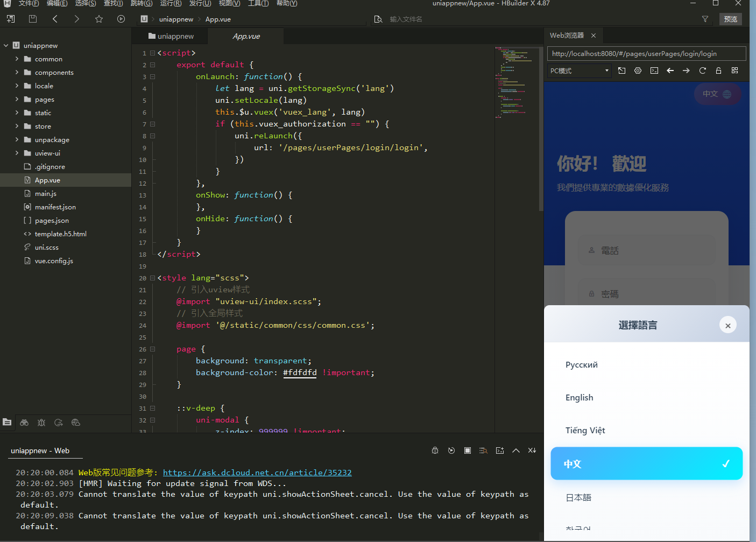
Task: Open the 编辑(E) menu
Action: [x=57, y=3]
